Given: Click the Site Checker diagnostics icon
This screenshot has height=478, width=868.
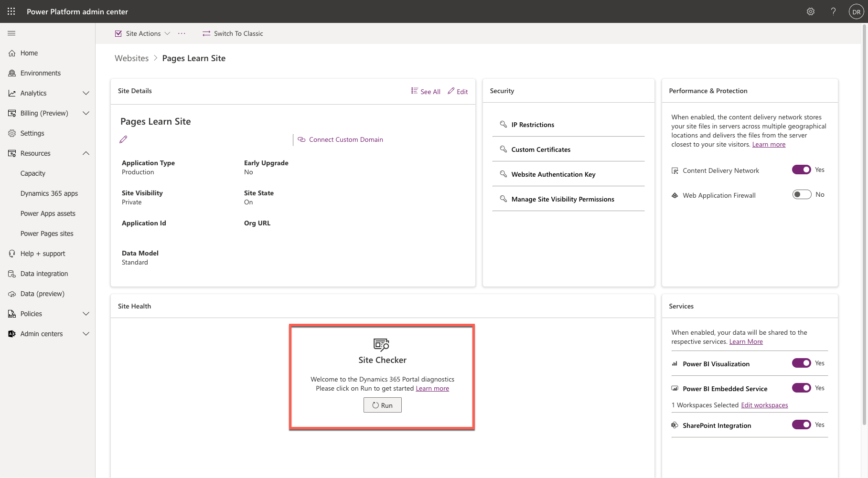Looking at the screenshot, I should coord(382,344).
